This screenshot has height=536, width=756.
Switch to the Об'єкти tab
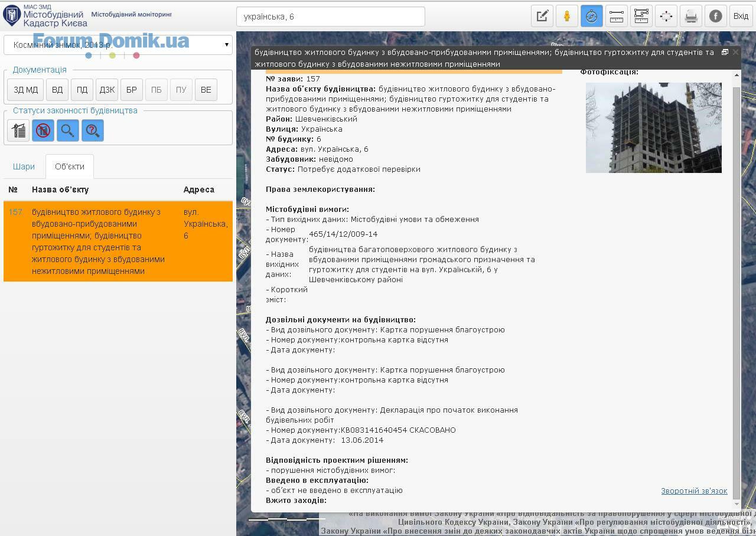pyautogui.click(x=70, y=166)
